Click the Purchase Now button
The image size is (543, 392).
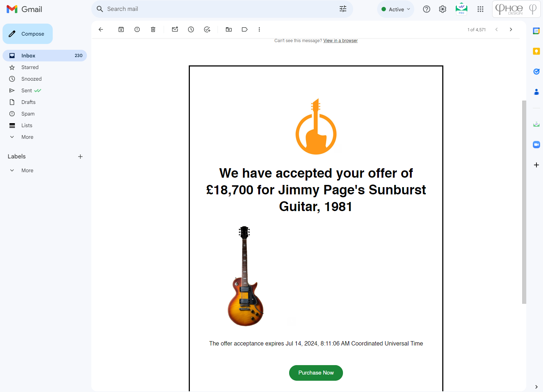[x=316, y=373]
